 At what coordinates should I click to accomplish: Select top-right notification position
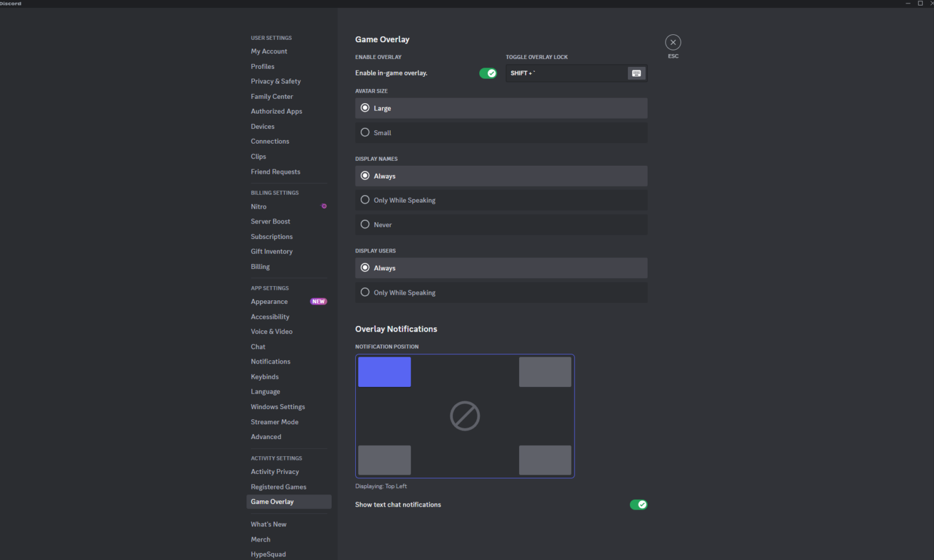coord(545,372)
